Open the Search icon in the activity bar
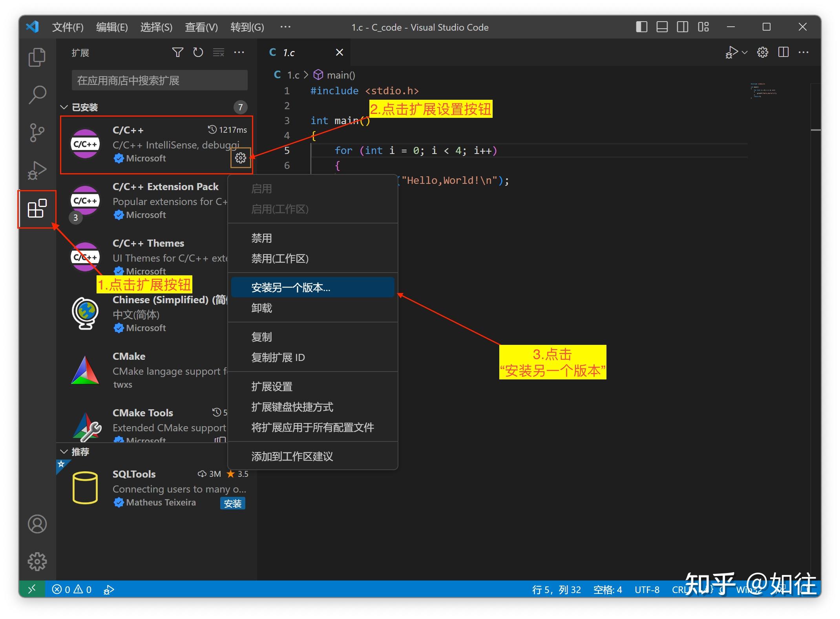840x619 pixels. click(x=37, y=94)
